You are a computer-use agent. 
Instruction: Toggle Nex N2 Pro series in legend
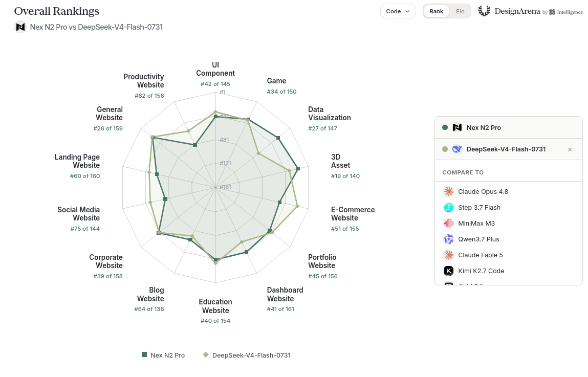(x=163, y=355)
